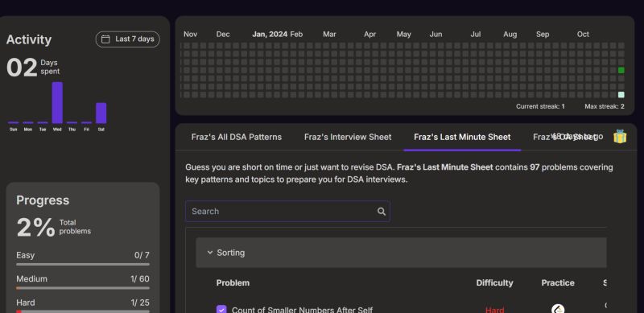This screenshot has height=313, width=644.
Task: Click the light mint activity square in heatmap
Action: [621, 95]
